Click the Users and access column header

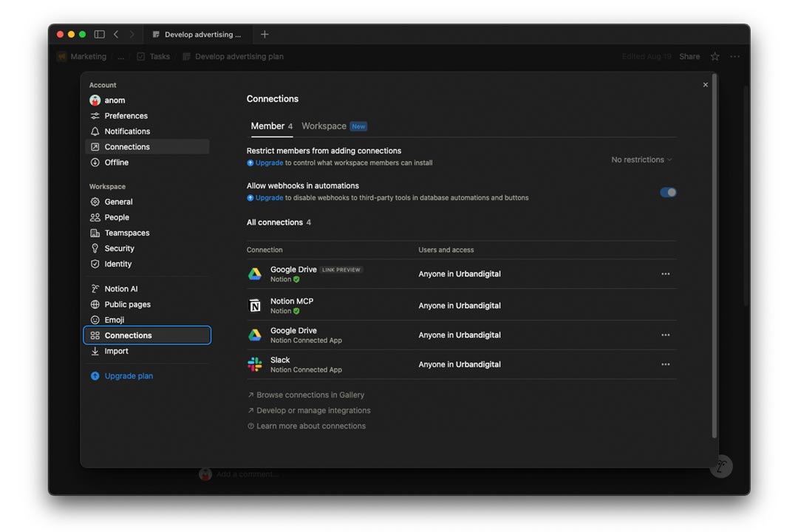(446, 250)
